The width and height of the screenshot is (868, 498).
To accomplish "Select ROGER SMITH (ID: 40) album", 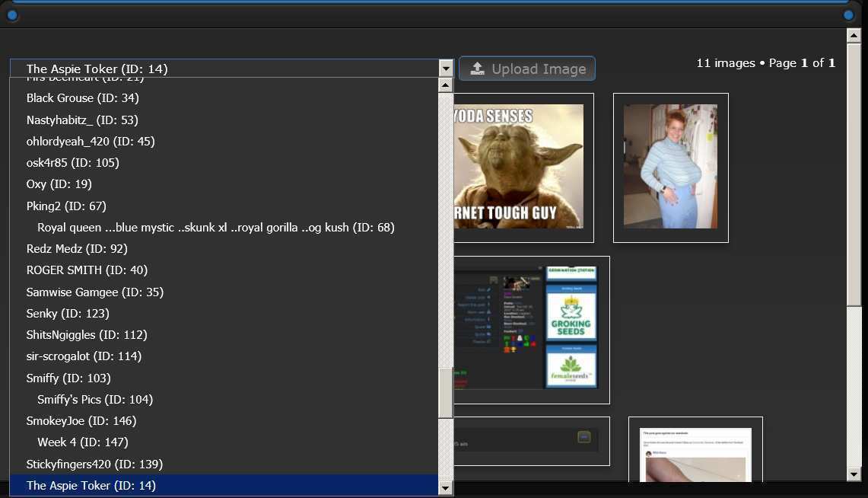I will coord(87,270).
